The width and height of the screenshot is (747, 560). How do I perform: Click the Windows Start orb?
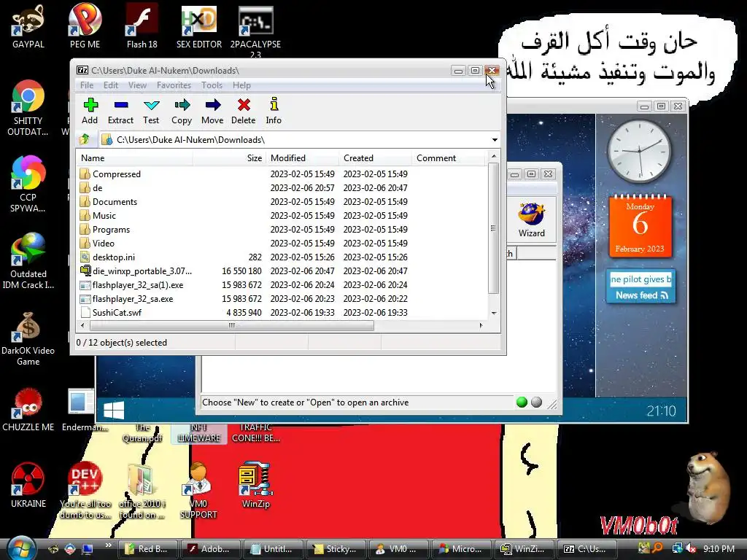pos(21,548)
